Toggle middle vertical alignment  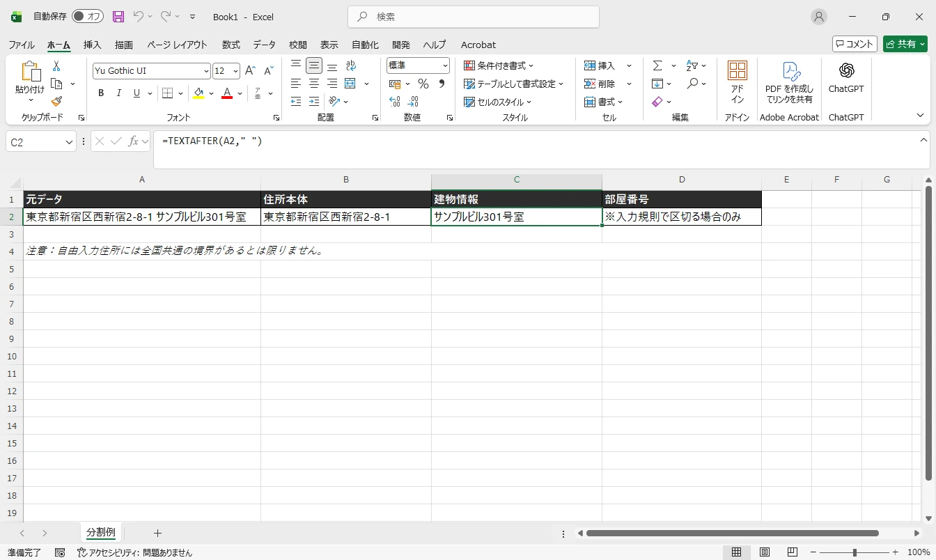[x=314, y=65]
